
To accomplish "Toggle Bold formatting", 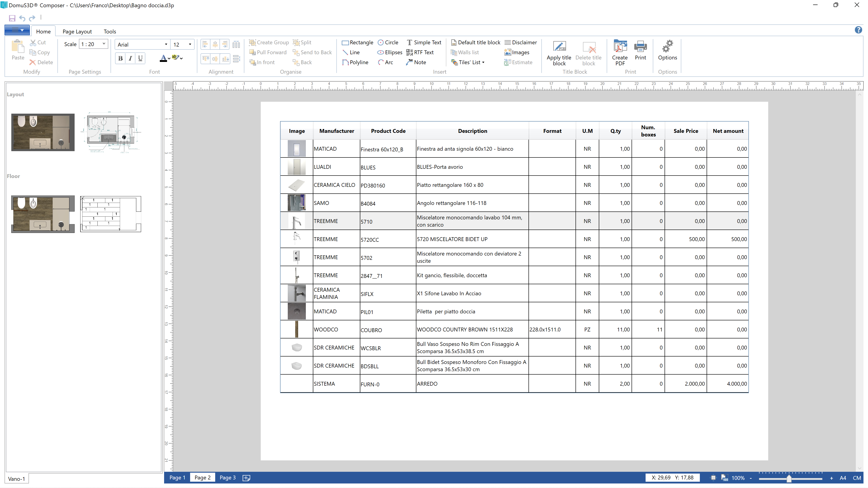I will click(120, 58).
